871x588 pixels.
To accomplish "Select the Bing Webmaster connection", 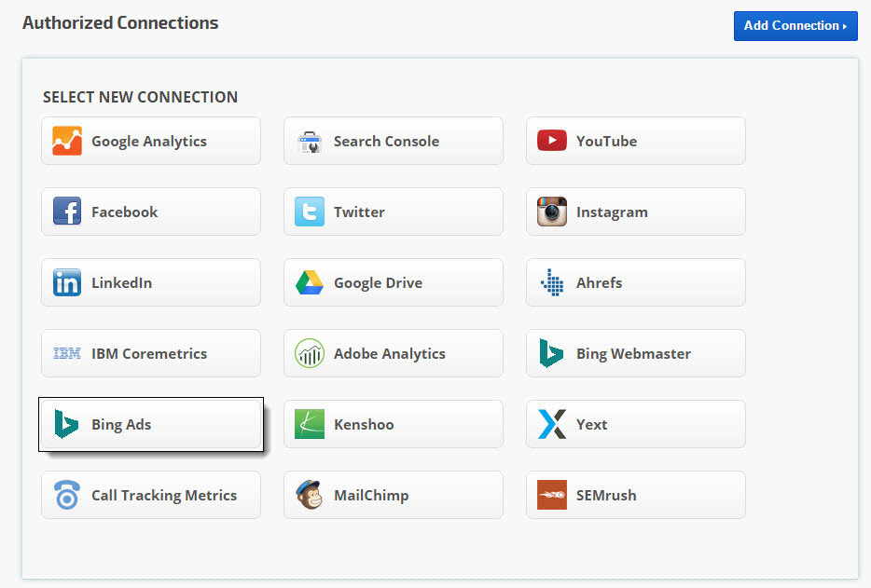I will 635,353.
